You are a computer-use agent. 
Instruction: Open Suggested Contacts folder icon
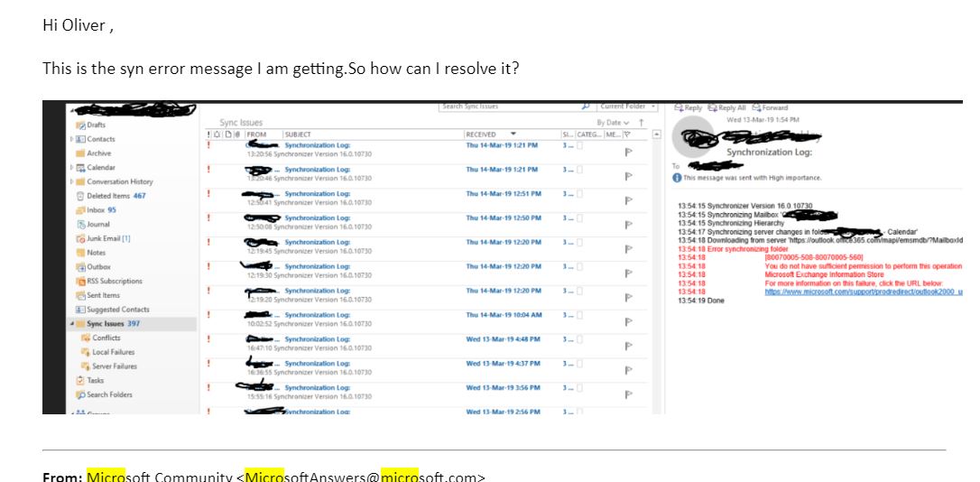[x=80, y=310]
